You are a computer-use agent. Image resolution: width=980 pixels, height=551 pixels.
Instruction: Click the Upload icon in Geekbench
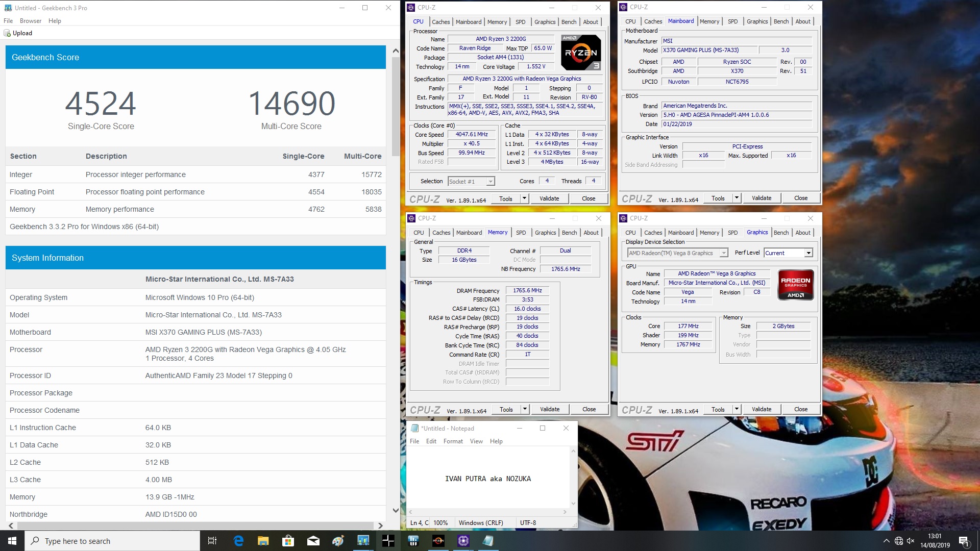coord(7,33)
